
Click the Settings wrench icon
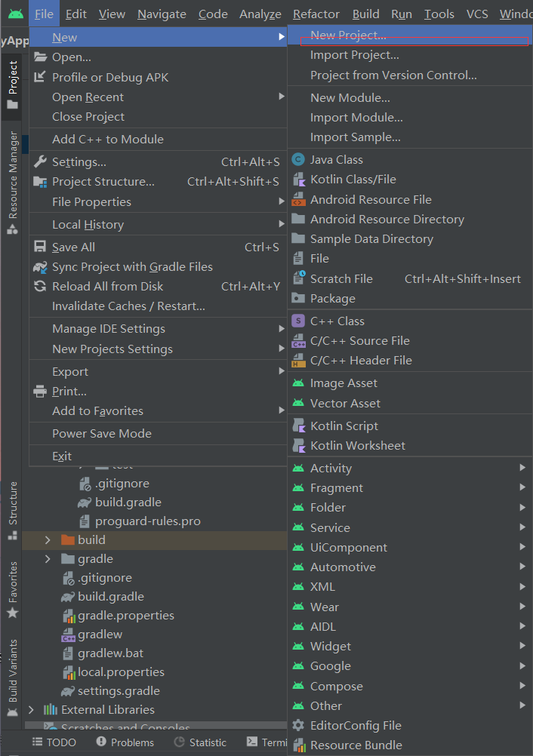(x=39, y=162)
